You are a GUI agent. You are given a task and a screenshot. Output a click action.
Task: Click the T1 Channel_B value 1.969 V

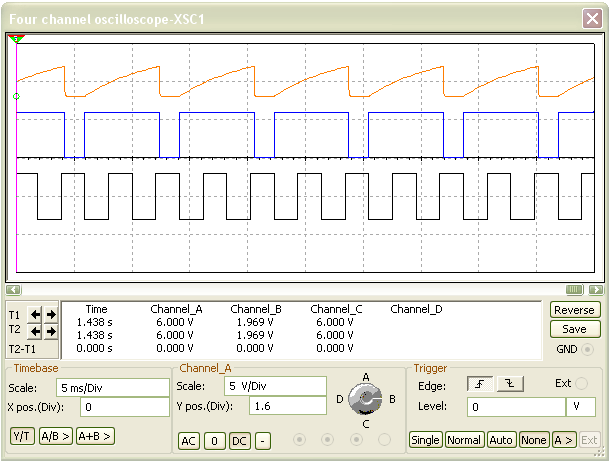pos(255,322)
